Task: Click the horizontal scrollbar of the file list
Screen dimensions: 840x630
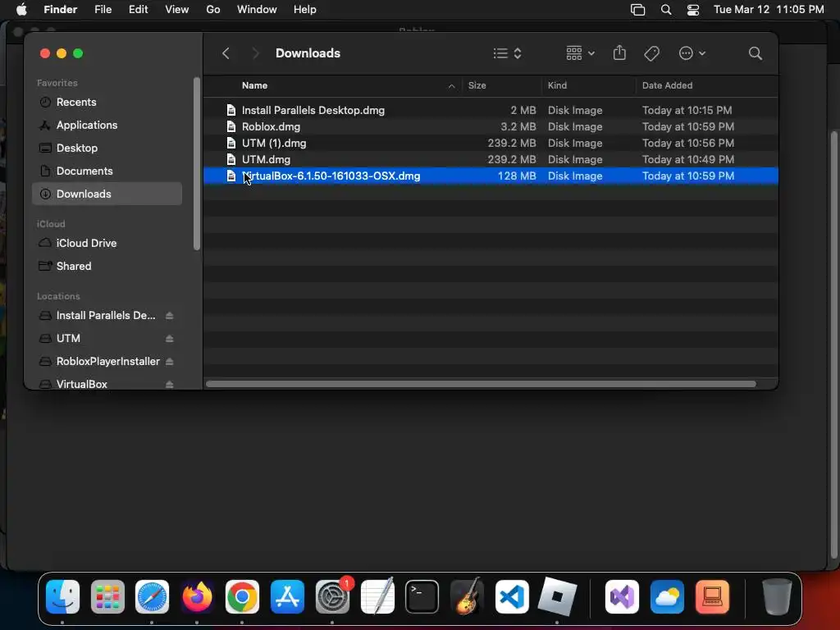Action: pos(481,384)
